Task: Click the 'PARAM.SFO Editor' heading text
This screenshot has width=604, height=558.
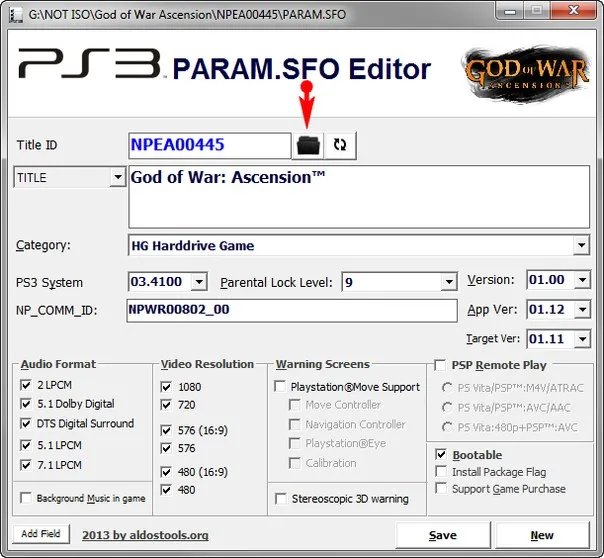Action: click(x=302, y=69)
